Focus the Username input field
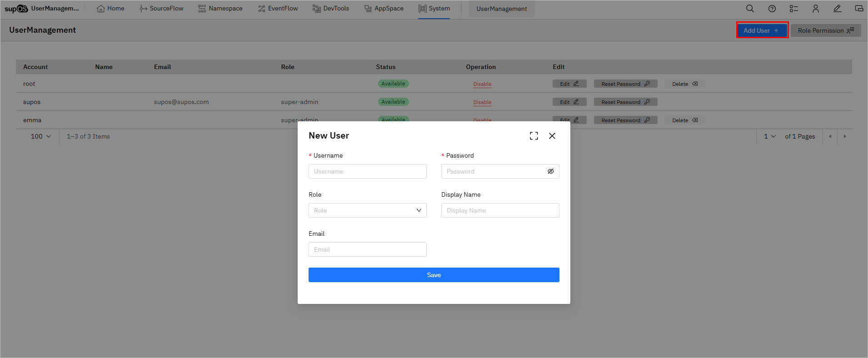 pos(367,171)
